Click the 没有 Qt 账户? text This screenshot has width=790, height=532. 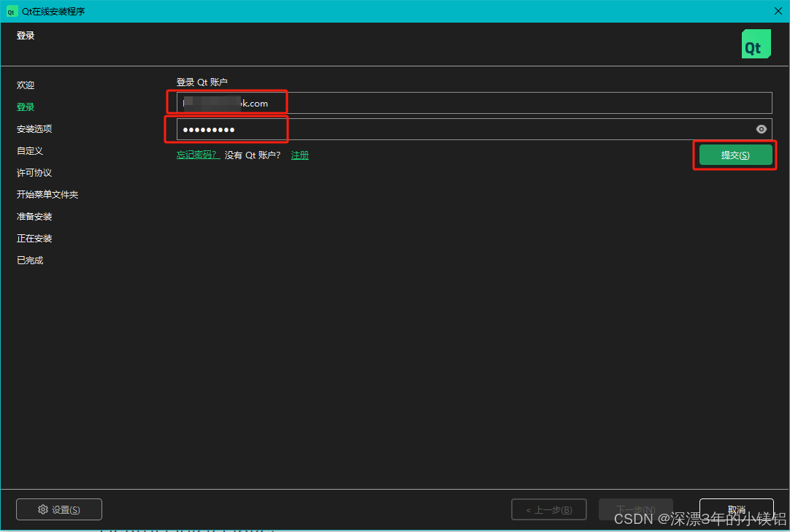(x=253, y=155)
